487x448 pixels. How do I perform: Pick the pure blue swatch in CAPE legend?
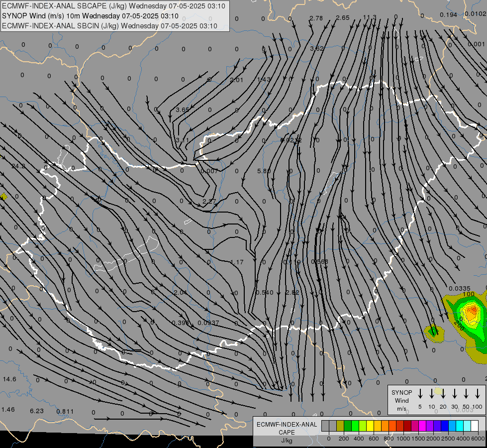click(x=444, y=426)
